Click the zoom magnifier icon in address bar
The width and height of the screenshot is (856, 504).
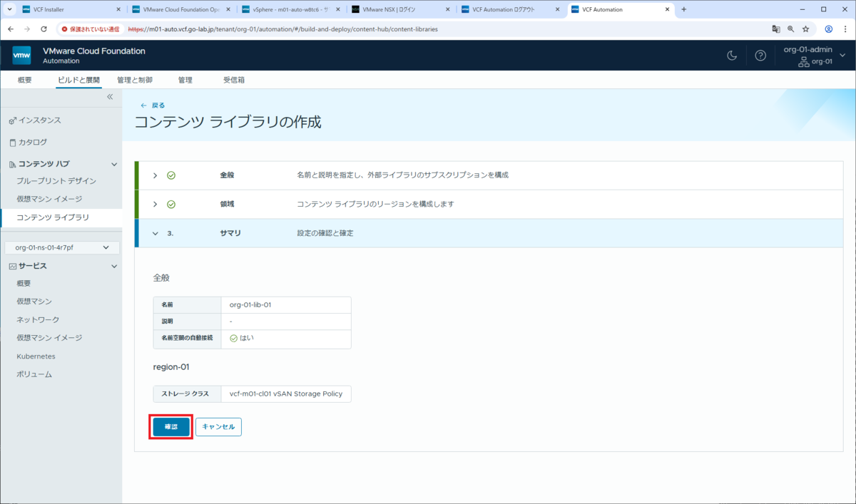coord(791,29)
